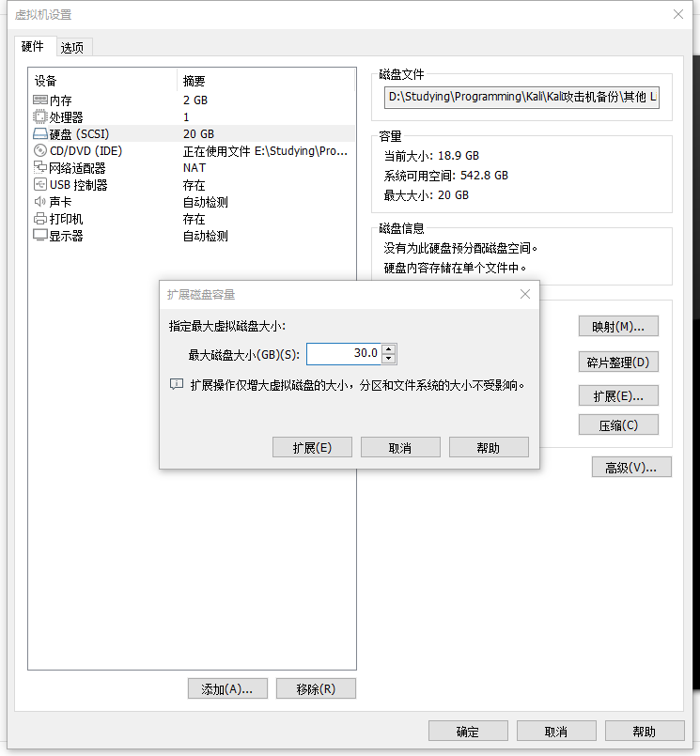Screen dimensions: 700x756
Task: Select the 正在使用文件 E:\Studying summary
Action: pyautogui.click(x=265, y=151)
